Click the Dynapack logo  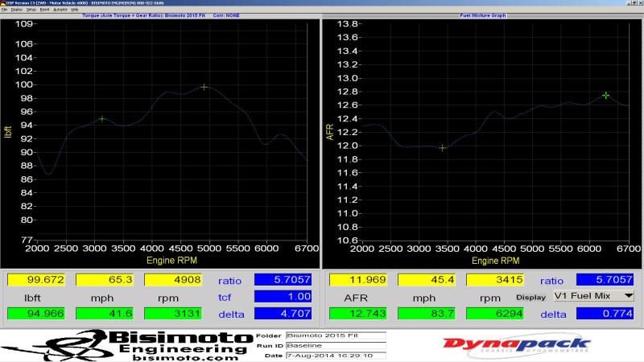pos(517,345)
